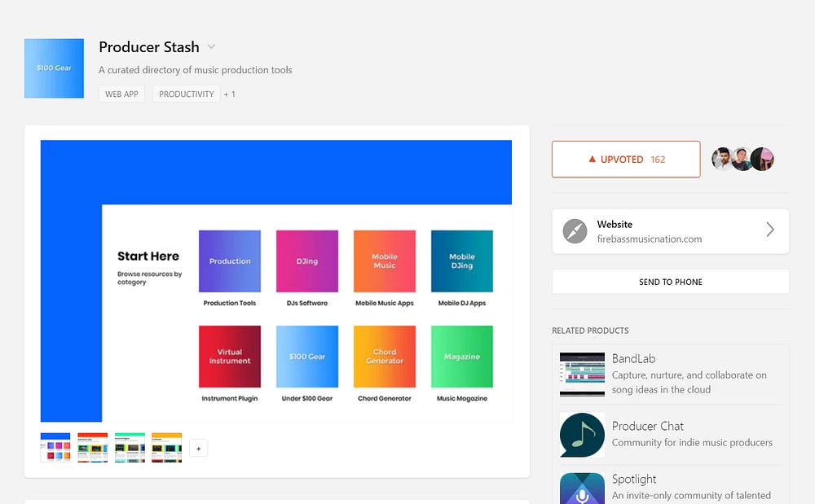Click the teal Mobile DJing tile
The height and width of the screenshot is (504, 815).
point(462,261)
